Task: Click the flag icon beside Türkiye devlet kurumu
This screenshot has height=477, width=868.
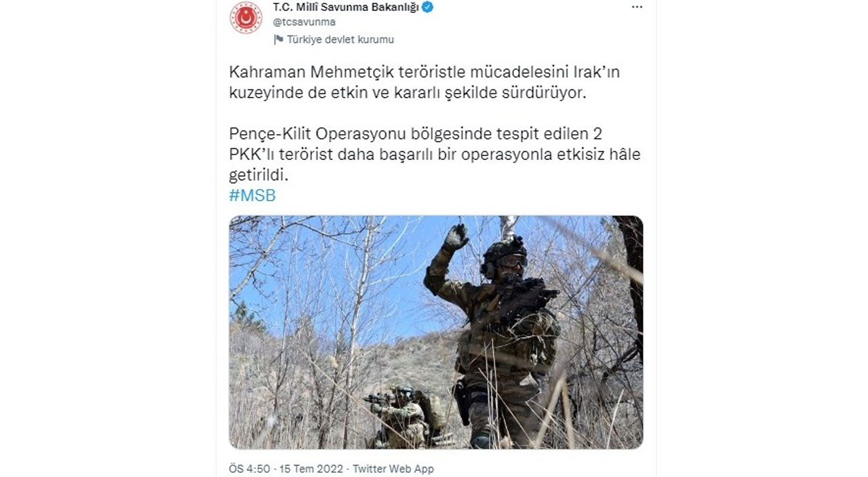Action: [278, 39]
